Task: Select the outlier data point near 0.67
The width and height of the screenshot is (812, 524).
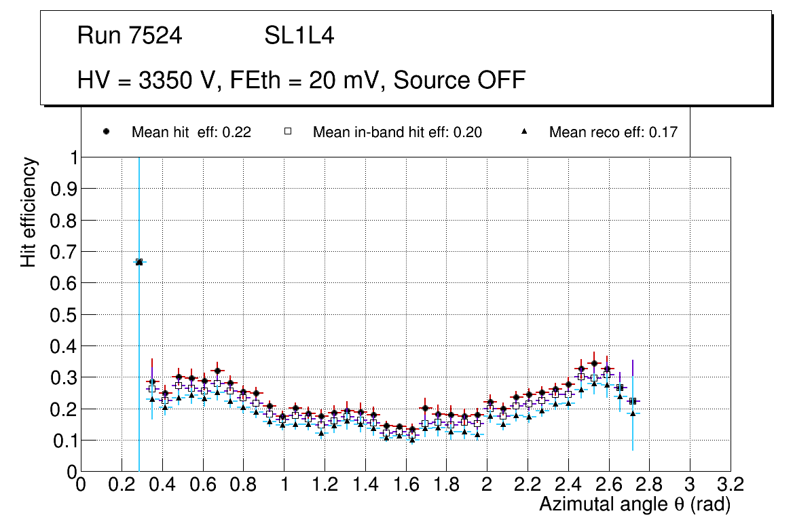Action: tap(139, 262)
